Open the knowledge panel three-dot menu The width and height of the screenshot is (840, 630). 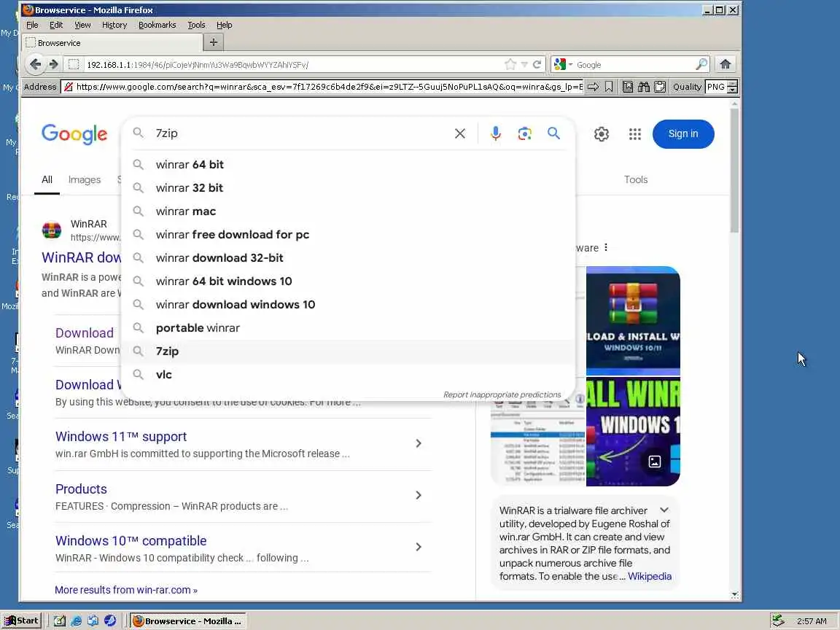606,247
